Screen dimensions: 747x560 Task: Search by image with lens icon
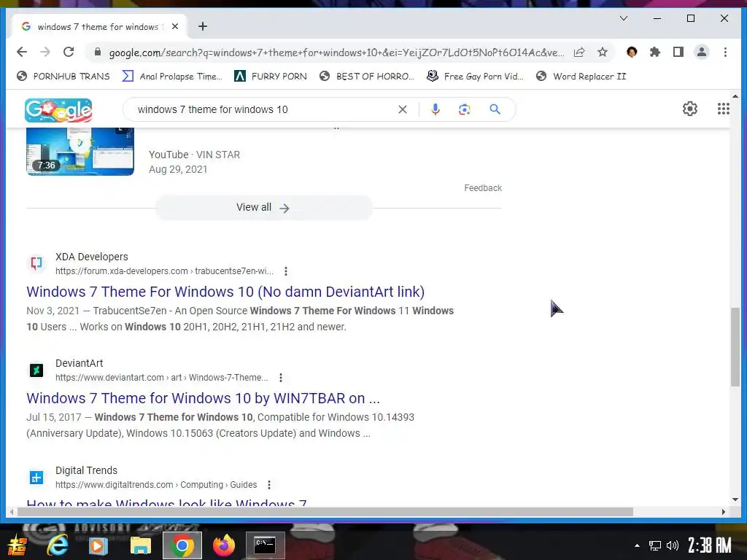click(x=465, y=109)
